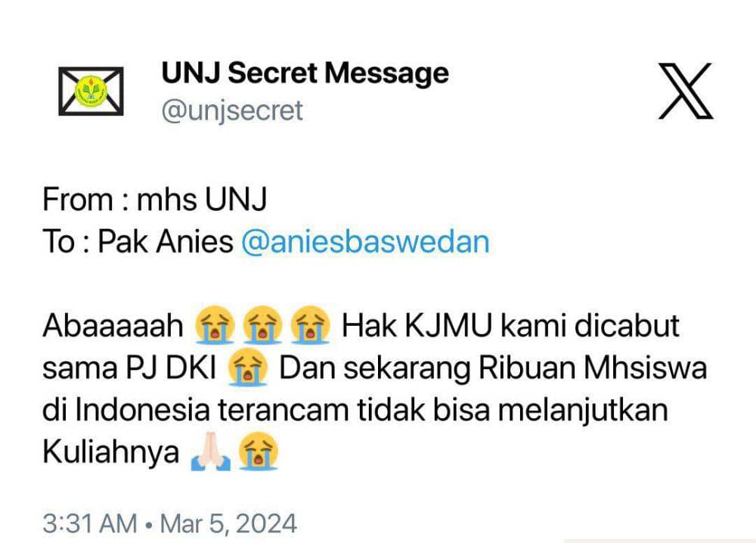Viewport: 756px width, 543px height.
Task: Click the 3:31 AM timestamp
Action: [90, 523]
